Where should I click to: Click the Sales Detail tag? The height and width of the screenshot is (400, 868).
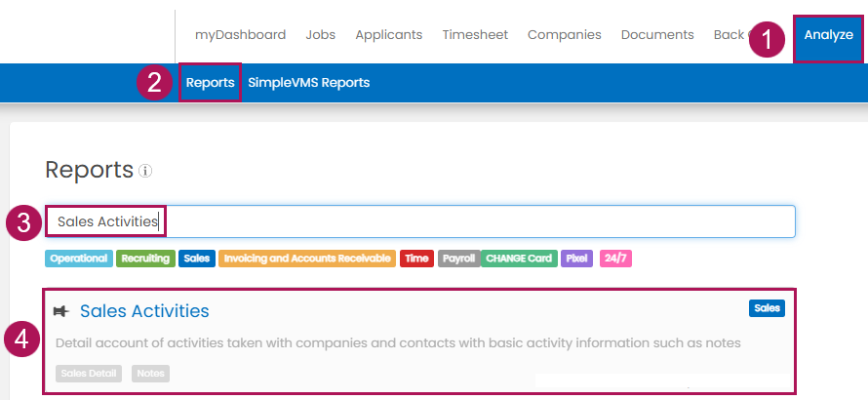tap(89, 374)
